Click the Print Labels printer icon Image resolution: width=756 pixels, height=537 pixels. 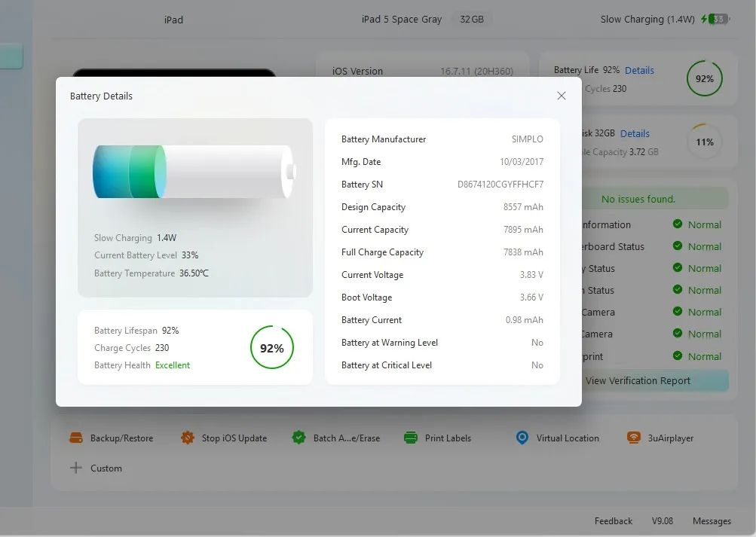pos(411,438)
